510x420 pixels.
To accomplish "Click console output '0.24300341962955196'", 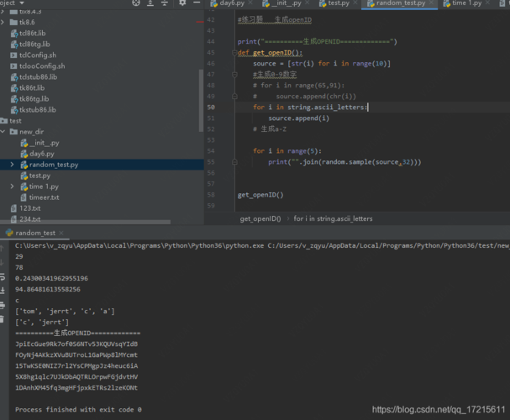I will (51, 278).
